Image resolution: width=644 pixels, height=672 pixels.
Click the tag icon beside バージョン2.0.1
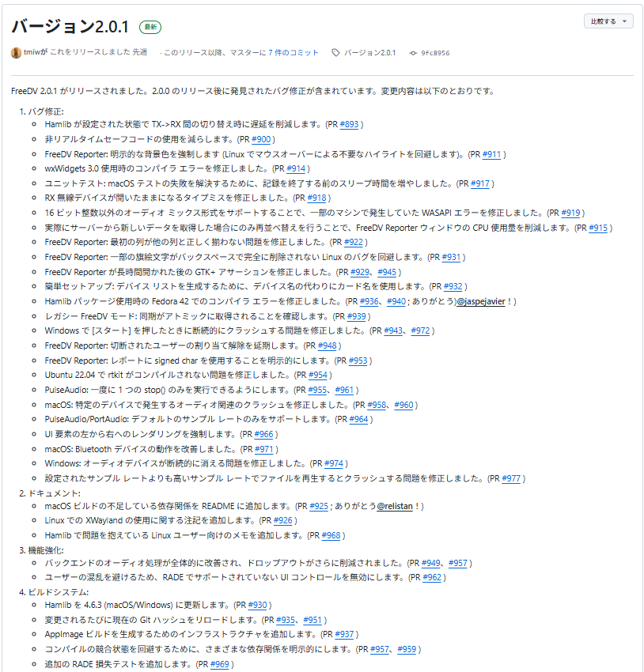[x=335, y=53]
